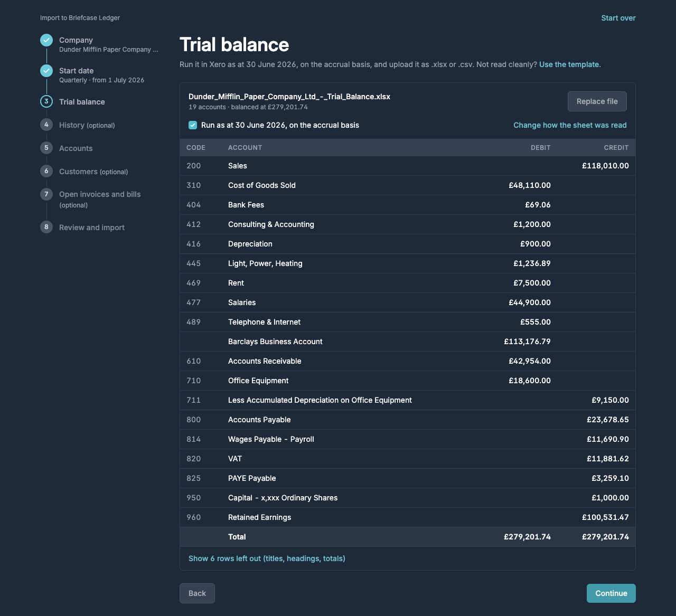Click the Accounts Payable credit £23,678.65
Screen dimensions: 676x616
pos(608,420)
